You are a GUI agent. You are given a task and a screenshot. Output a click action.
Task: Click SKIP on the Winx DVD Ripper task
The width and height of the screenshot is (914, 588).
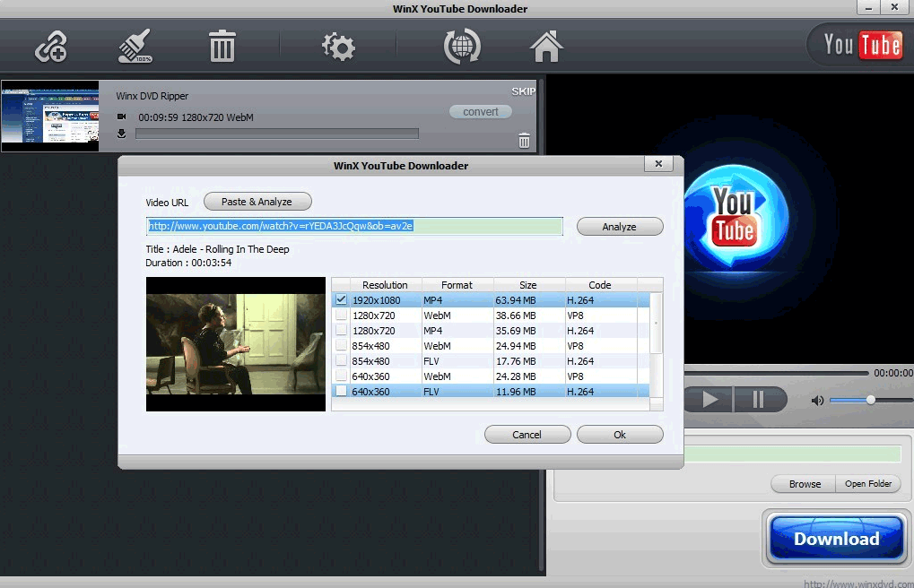click(x=523, y=91)
